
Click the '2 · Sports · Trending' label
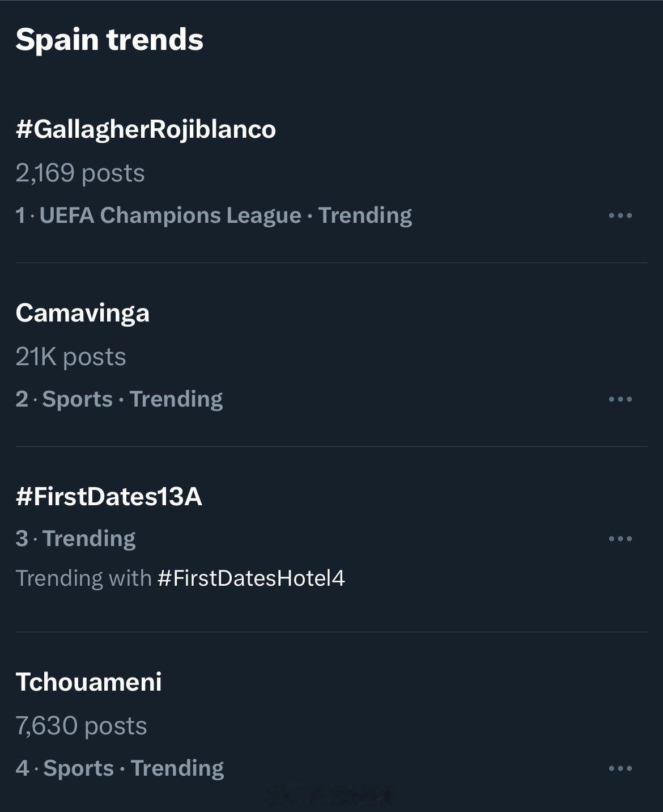(119, 399)
